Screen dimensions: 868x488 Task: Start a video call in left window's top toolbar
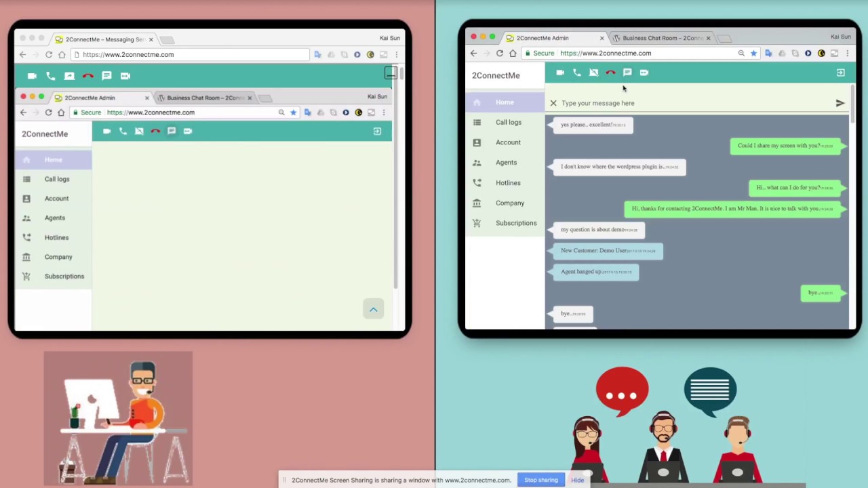click(32, 76)
